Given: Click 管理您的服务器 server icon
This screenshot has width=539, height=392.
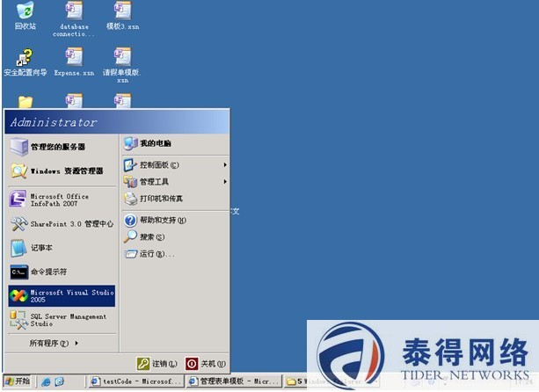Looking at the screenshot, I should 18,147.
